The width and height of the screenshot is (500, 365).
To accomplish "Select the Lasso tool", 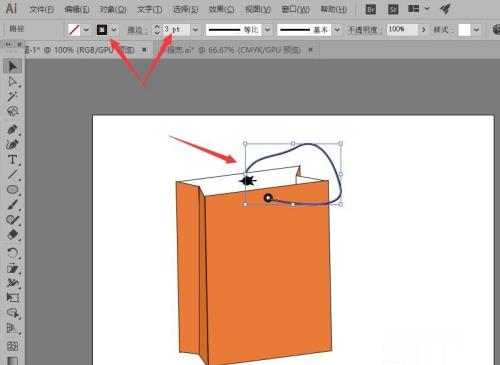I will coord(13,111).
